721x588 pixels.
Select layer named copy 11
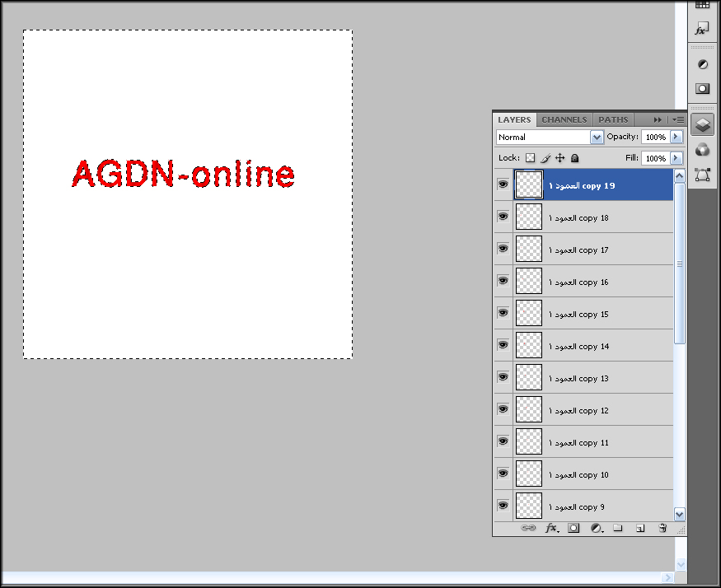coord(593,442)
